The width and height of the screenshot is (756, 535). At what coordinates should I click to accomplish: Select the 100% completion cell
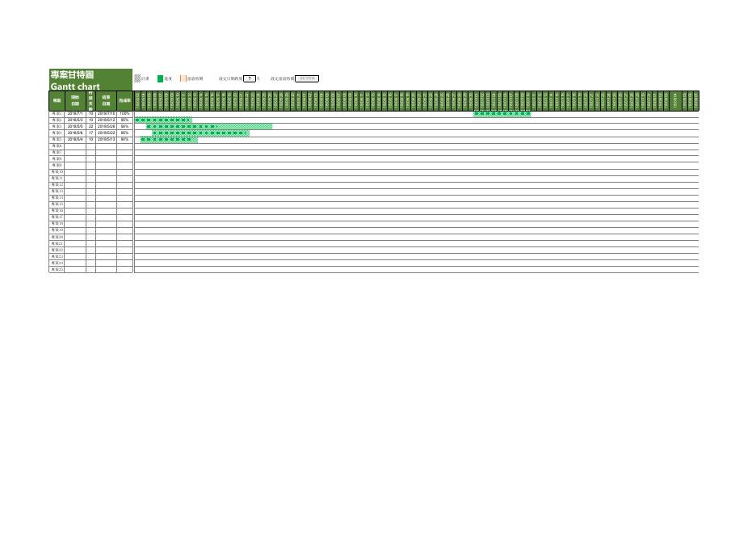(125, 113)
